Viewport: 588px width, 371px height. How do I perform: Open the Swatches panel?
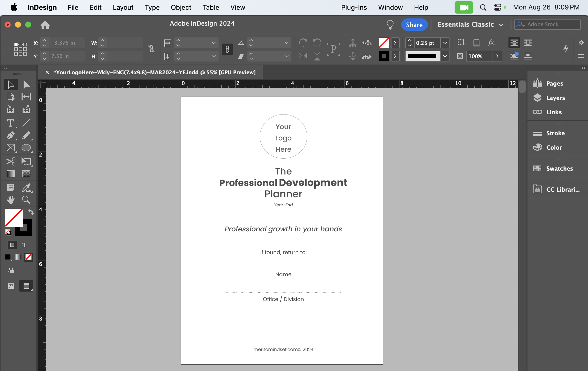[559, 168]
